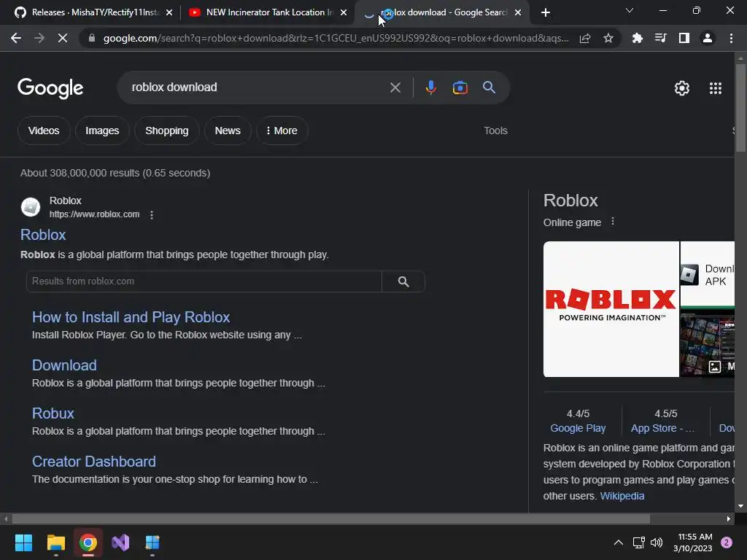Open search Tools options
Image resolution: width=747 pixels, height=560 pixels.
click(495, 131)
